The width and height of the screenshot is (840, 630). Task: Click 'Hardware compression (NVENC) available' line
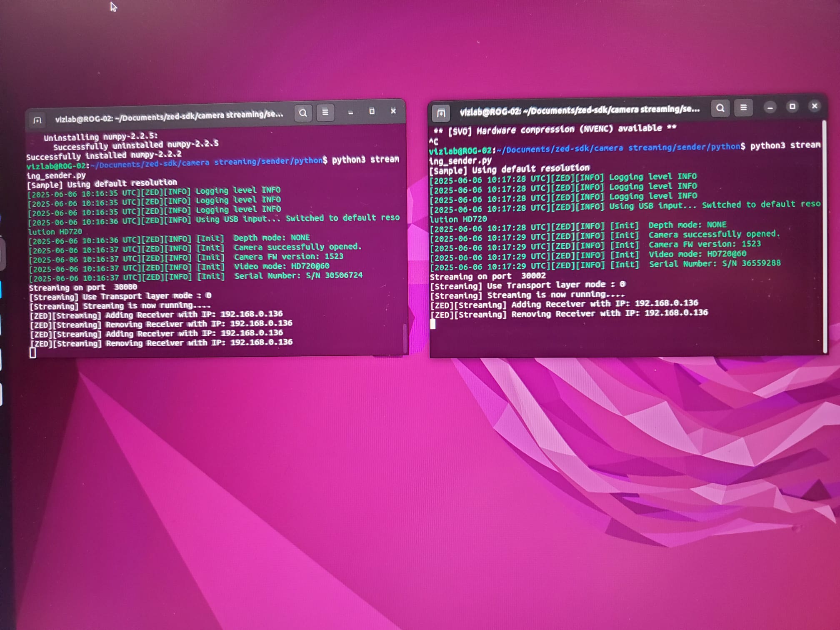tap(555, 130)
